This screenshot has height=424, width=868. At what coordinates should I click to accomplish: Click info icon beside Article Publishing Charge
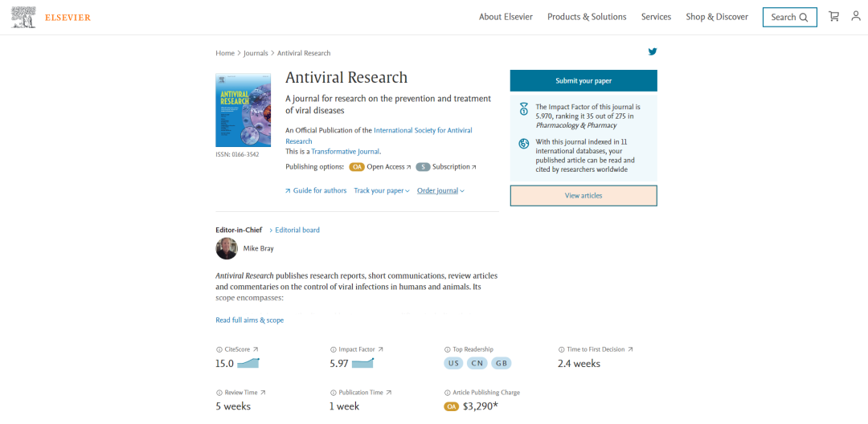click(x=448, y=393)
